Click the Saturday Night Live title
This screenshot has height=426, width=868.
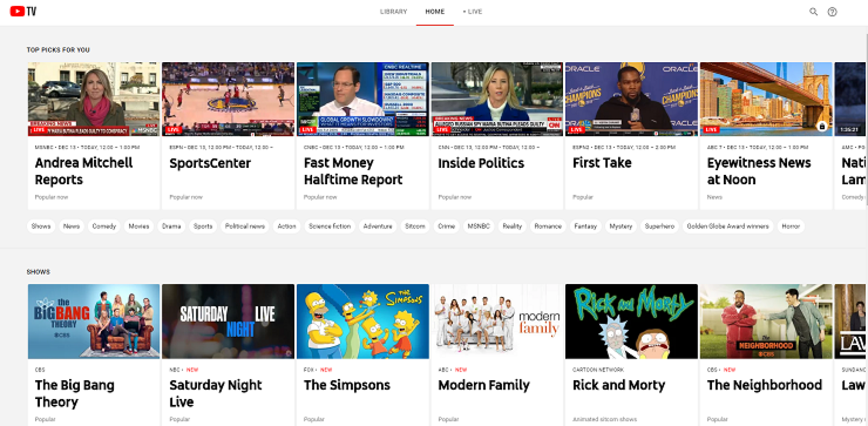click(x=216, y=393)
